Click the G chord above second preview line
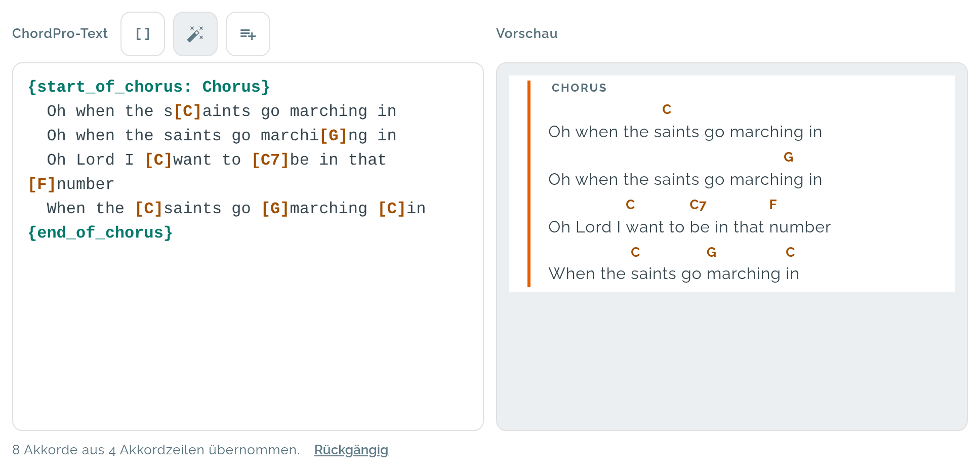Viewport: 980px width, 469px height. [x=788, y=157]
